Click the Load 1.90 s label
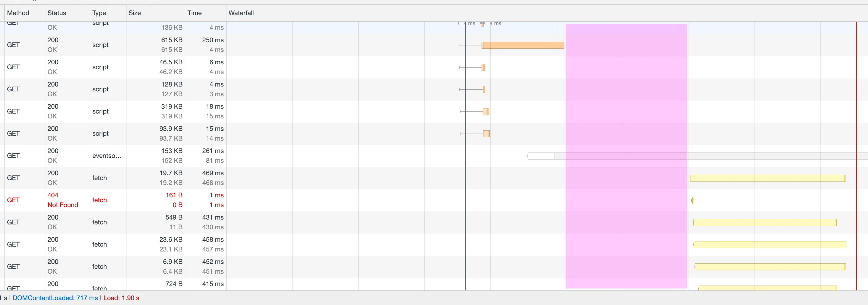 click(x=121, y=298)
